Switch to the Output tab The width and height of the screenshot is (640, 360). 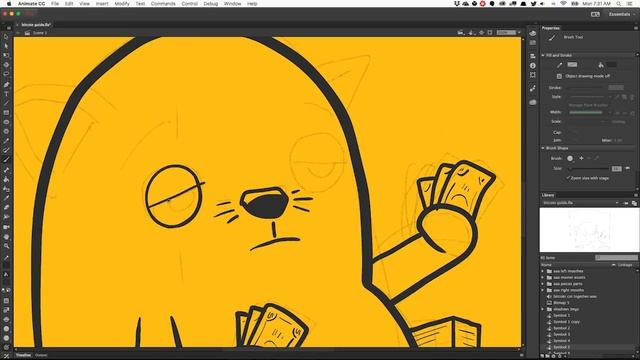pos(41,355)
